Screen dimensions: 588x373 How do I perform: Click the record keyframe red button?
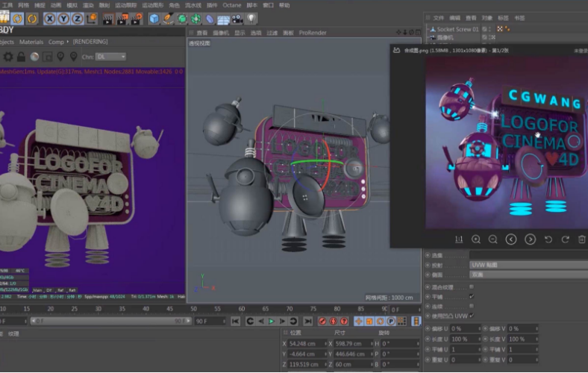[x=322, y=322]
